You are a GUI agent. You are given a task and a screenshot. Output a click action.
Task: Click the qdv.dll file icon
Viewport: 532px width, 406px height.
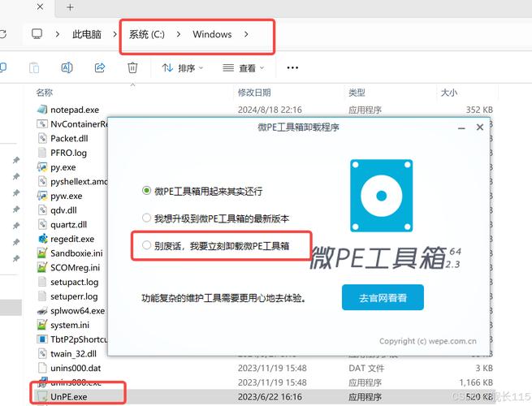pyautogui.click(x=42, y=210)
